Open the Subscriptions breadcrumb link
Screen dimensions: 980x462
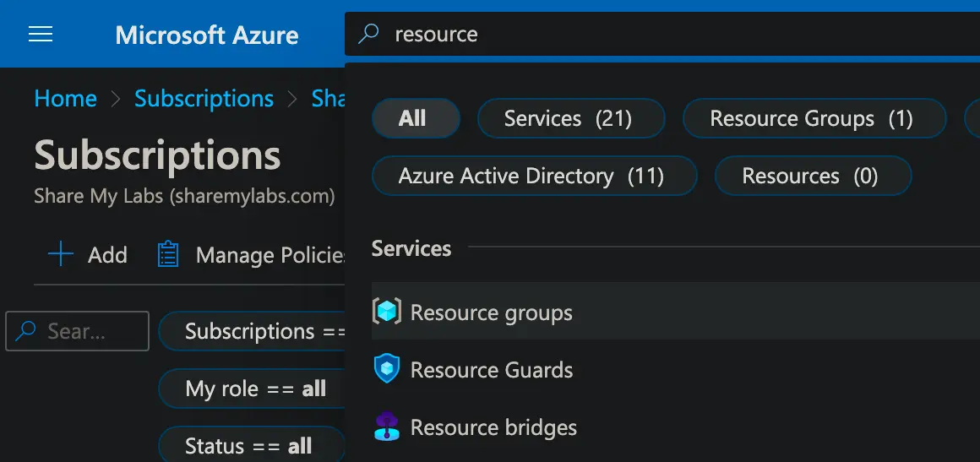click(204, 99)
